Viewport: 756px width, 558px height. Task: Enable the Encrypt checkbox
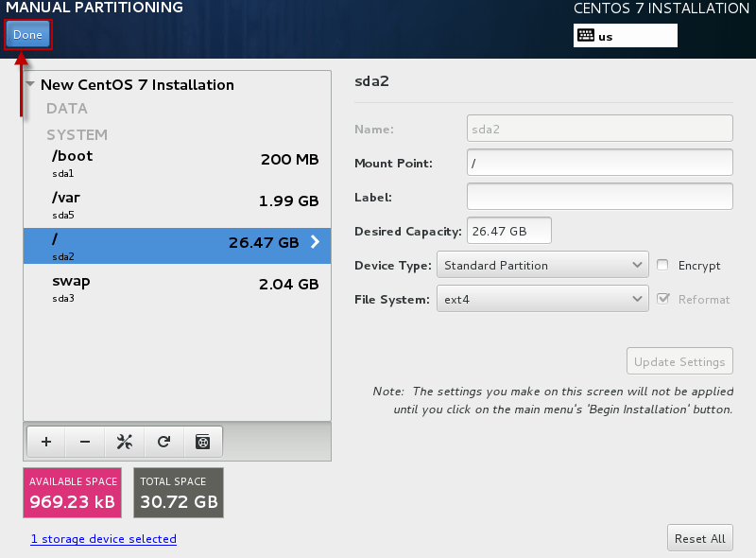(663, 266)
